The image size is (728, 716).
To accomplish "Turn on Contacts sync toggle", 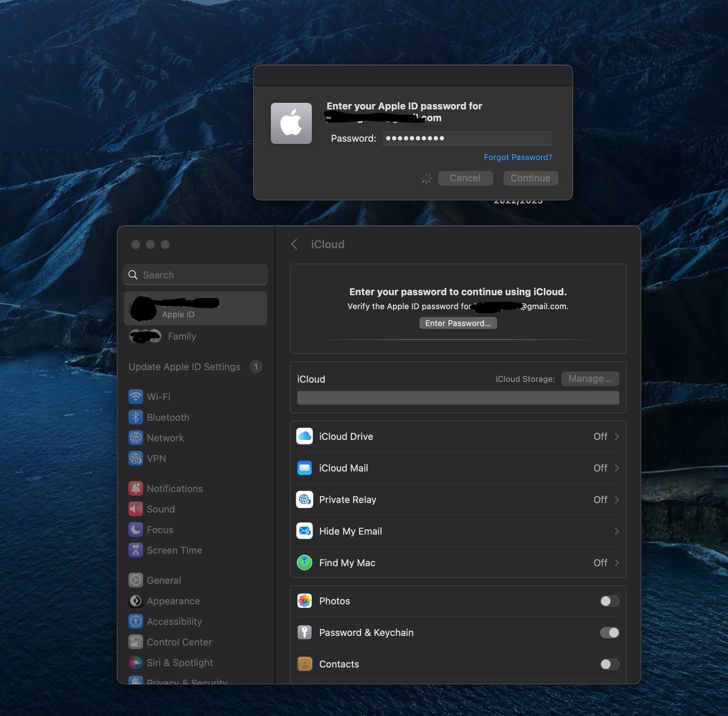I will pyautogui.click(x=609, y=664).
